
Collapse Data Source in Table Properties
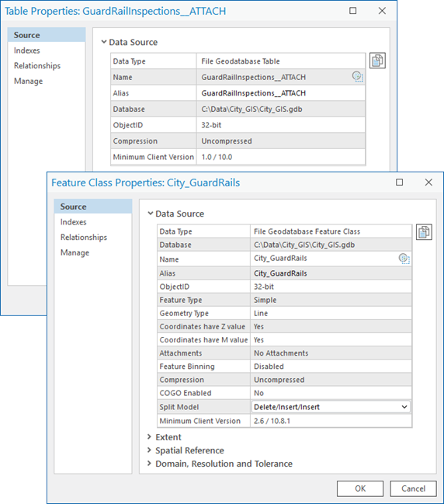103,41
